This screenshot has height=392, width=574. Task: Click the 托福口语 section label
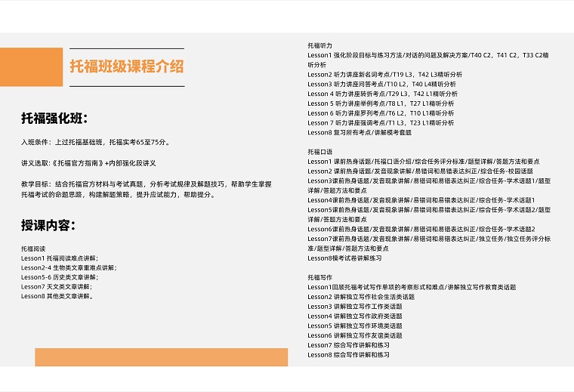(x=319, y=152)
